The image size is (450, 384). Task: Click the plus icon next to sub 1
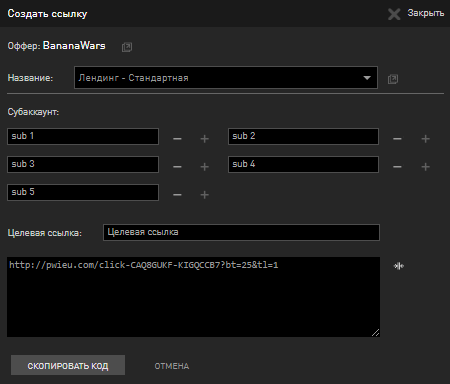click(205, 138)
